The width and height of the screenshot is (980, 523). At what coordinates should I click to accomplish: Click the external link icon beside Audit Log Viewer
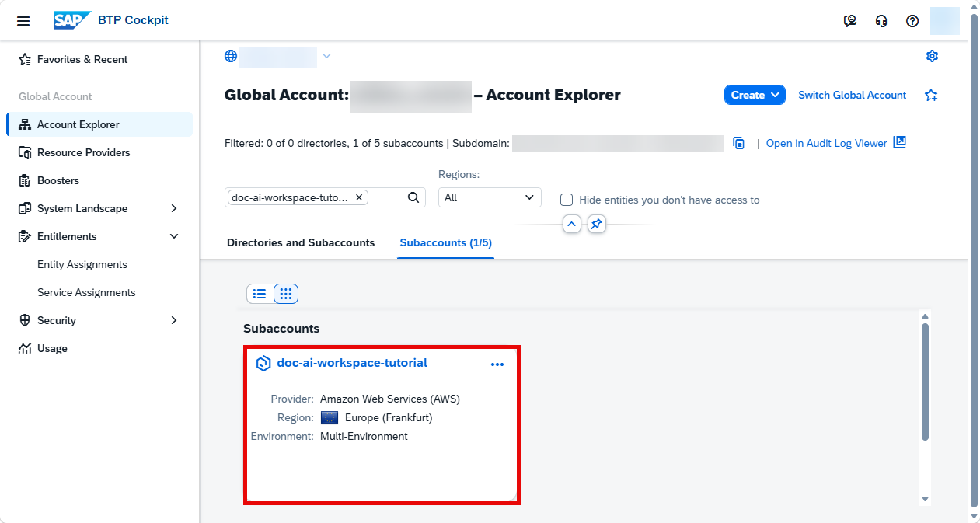[900, 142]
